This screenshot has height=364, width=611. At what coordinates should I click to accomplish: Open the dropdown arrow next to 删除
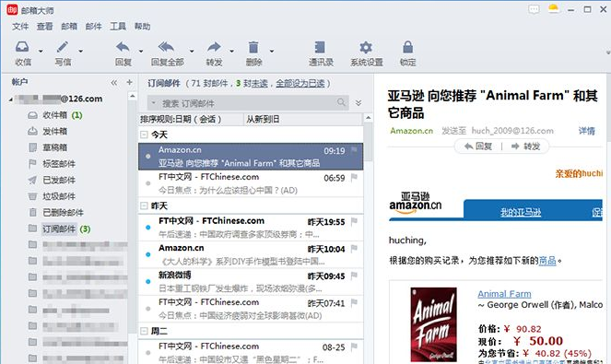pyautogui.click(x=272, y=51)
